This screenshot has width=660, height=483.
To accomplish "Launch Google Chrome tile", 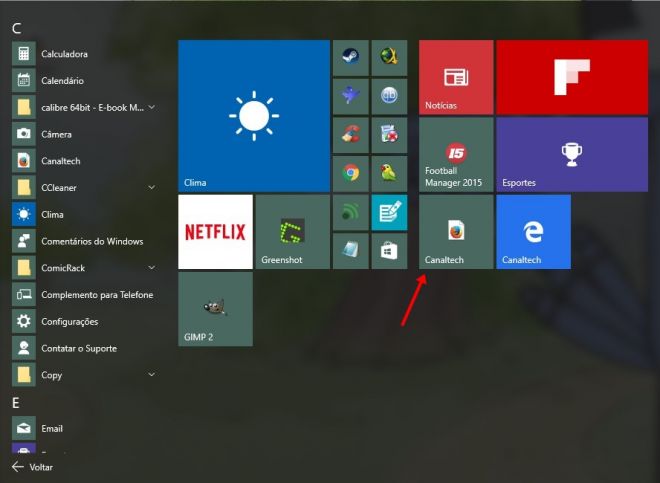I will (x=351, y=173).
